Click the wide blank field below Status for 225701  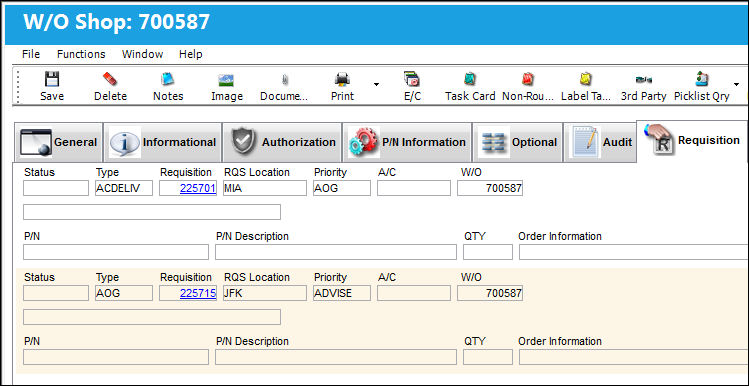[x=151, y=212]
